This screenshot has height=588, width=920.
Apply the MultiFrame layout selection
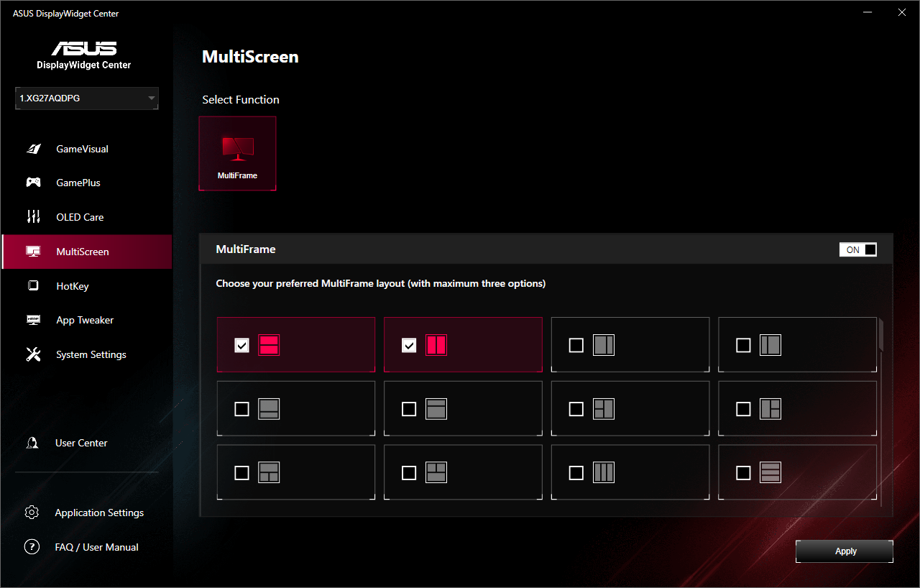[x=845, y=551]
